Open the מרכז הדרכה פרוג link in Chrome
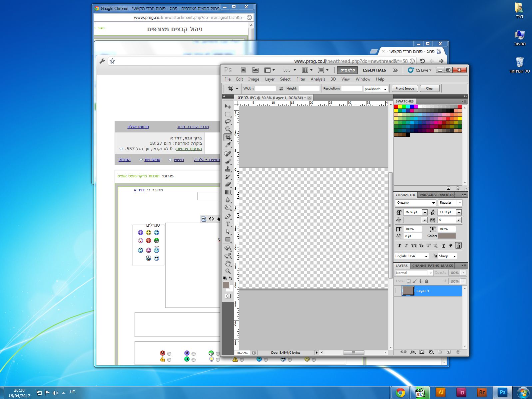Image resolution: width=532 pixels, height=399 pixels. coord(193,127)
